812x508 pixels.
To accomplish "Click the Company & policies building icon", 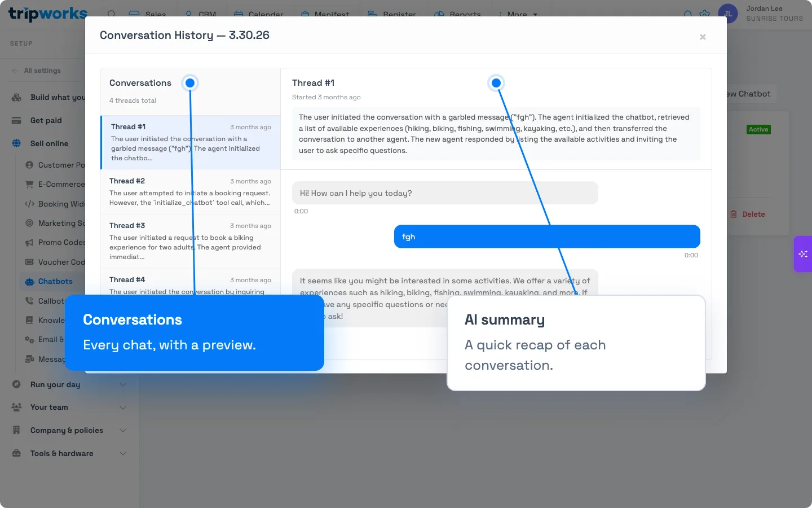I will pyautogui.click(x=16, y=430).
